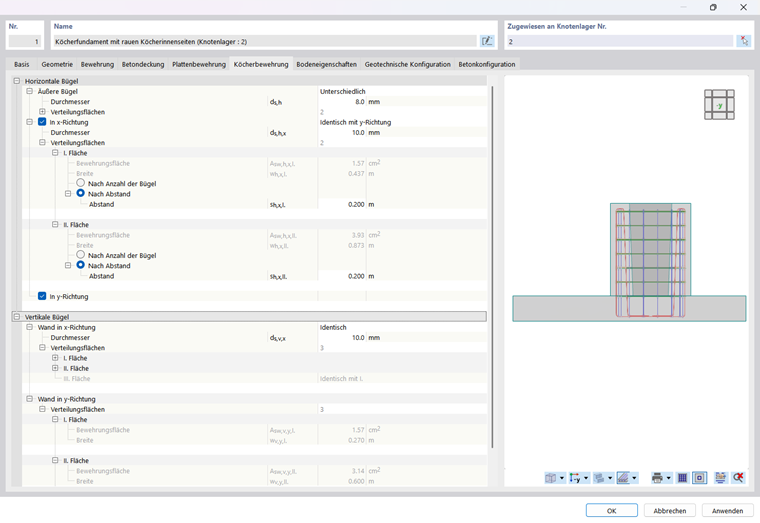Confirm with the OK button

click(x=612, y=510)
